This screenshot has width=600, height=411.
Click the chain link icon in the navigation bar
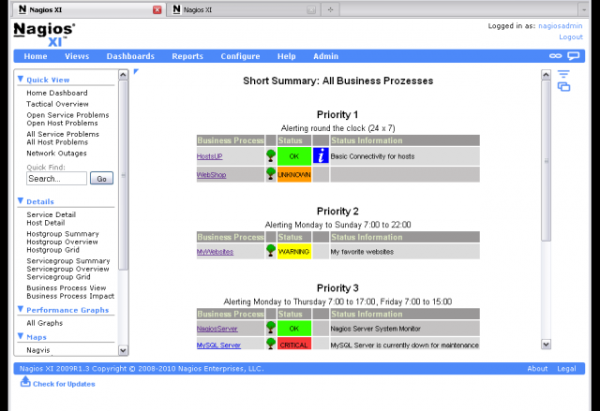555,57
